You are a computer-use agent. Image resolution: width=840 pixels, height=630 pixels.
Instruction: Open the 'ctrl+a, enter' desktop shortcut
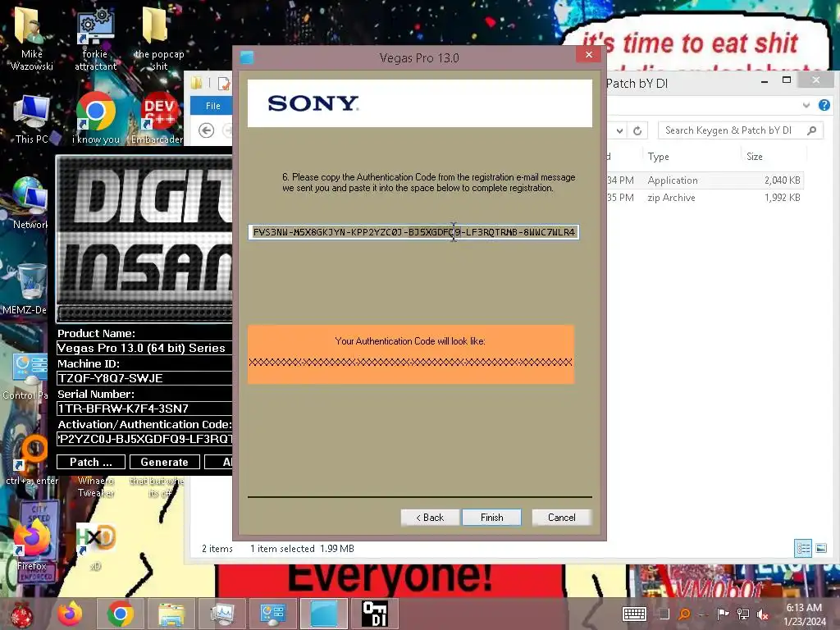click(31, 459)
